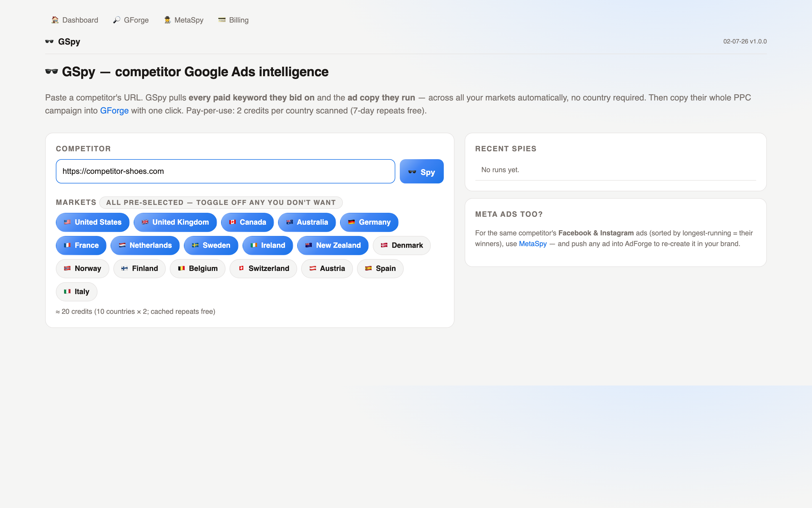Select the Austria market chip
This screenshot has height=508, width=812.
327,268
